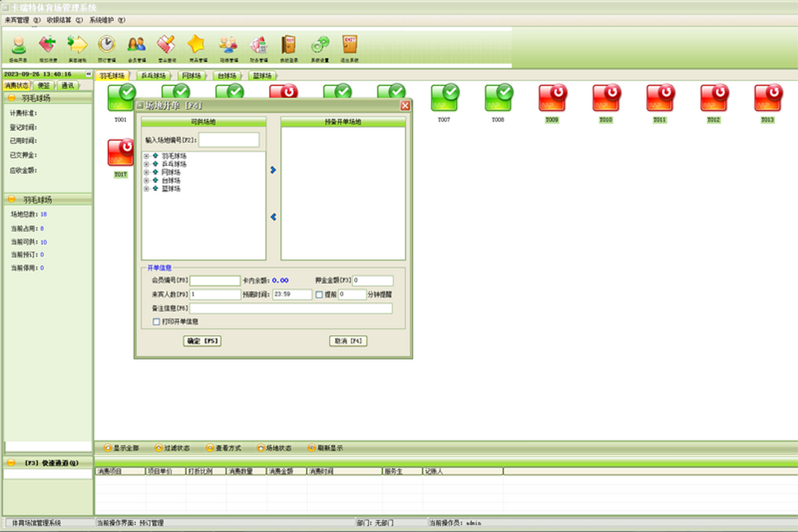Select green court icon T007
The image size is (798, 532).
[x=444, y=98]
